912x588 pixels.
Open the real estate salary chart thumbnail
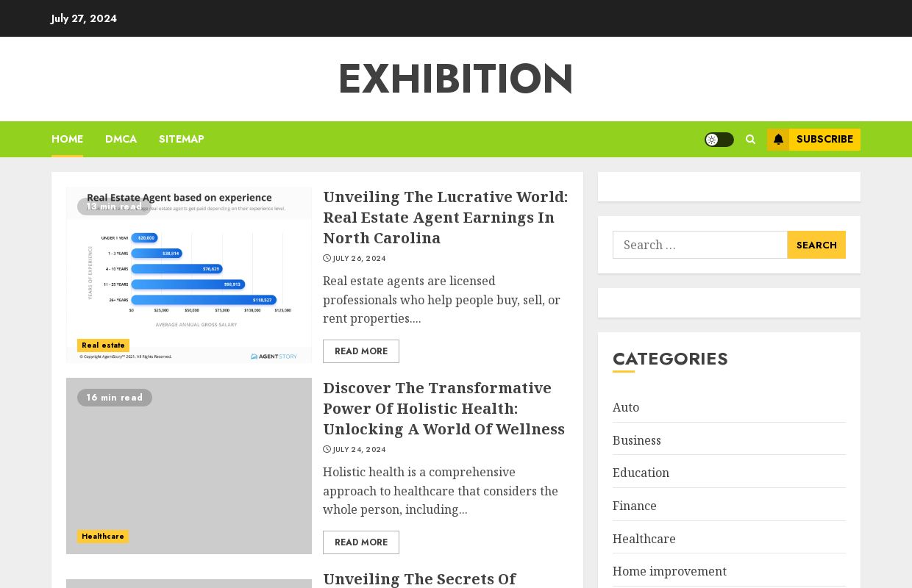189,275
